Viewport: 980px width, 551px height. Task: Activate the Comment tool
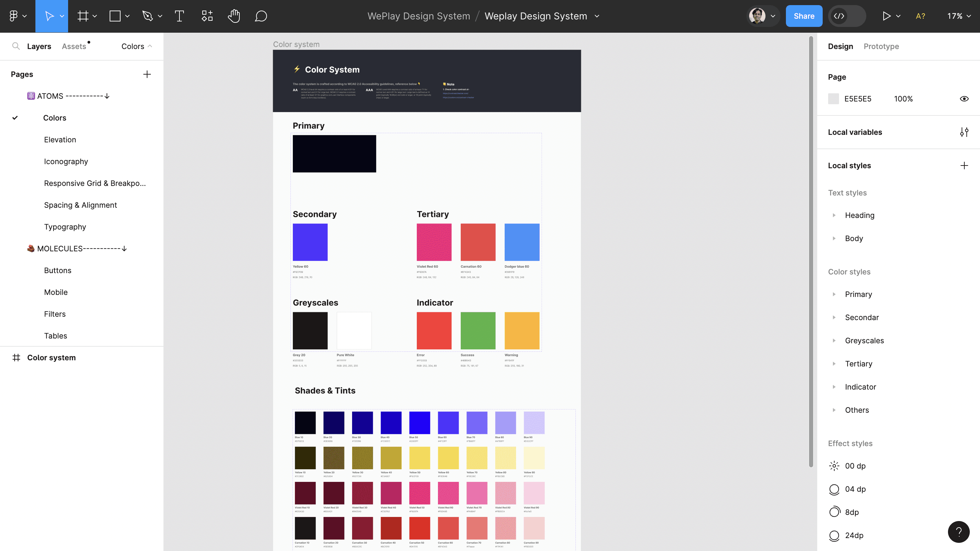point(261,16)
